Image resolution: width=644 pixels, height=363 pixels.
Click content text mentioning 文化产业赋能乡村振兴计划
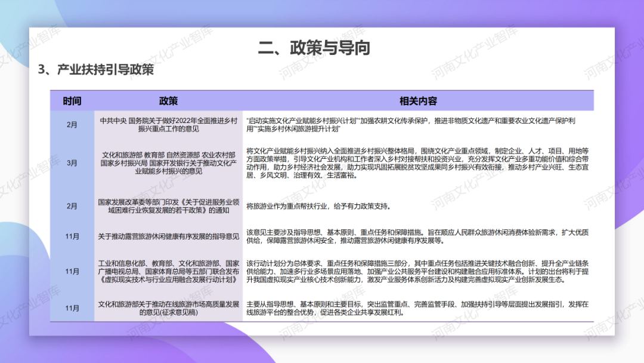click(x=417, y=124)
